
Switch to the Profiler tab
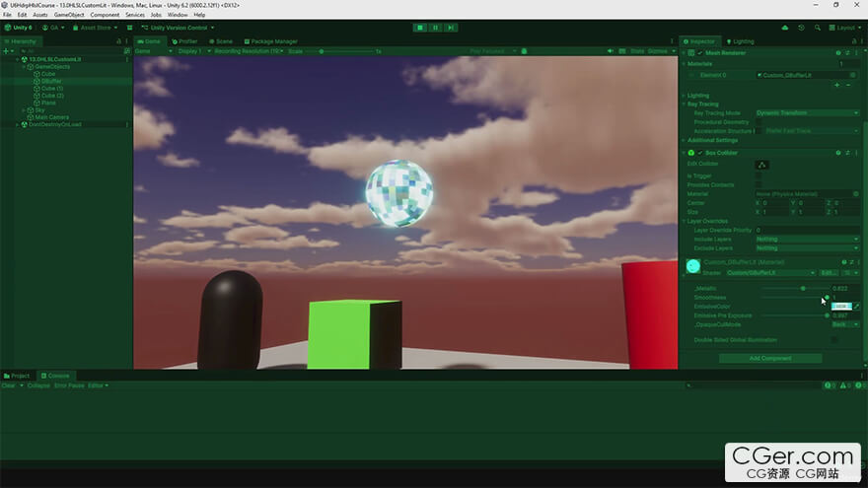tap(184, 41)
